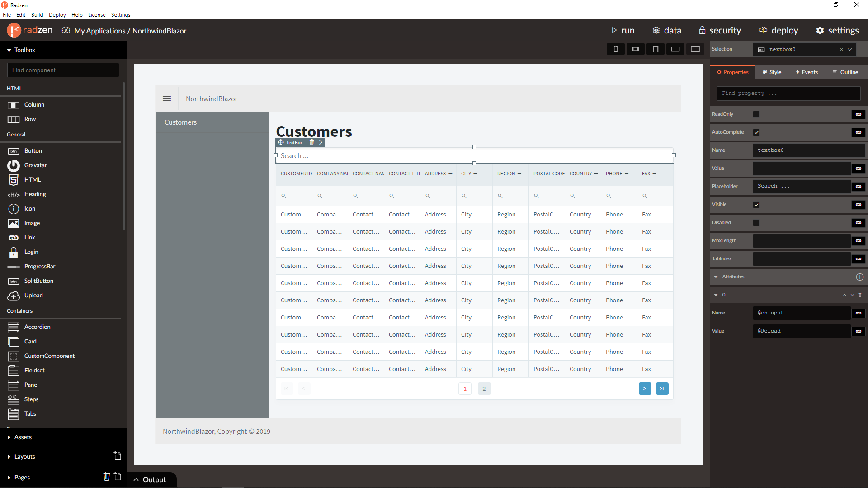868x488 pixels.
Task: Switch to the Events tab
Action: [807, 72]
